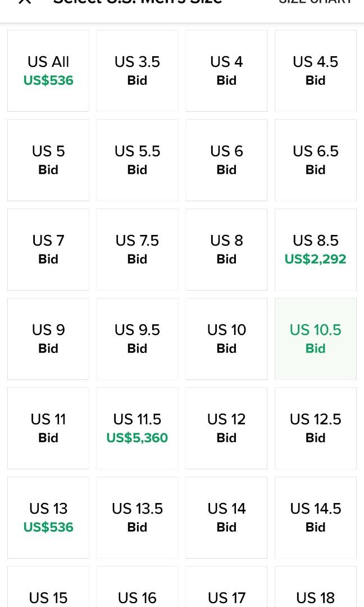Open the Size Chart link
Screen dimensions: 364x607
coord(315,2)
